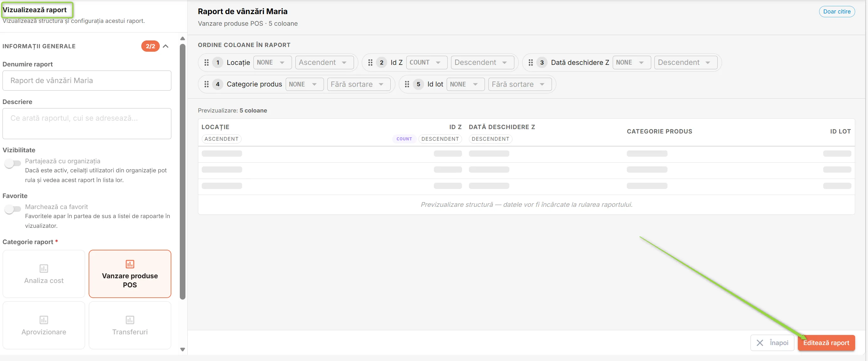Click the Doar citire badge
This screenshot has width=868, height=361.
[x=837, y=12]
